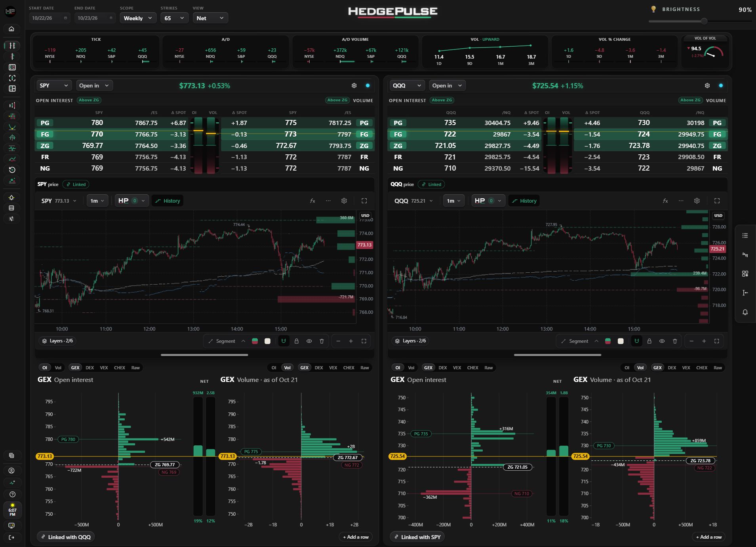Open help question mark icon in sidebar
The width and height of the screenshot is (756, 547).
point(12,494)
